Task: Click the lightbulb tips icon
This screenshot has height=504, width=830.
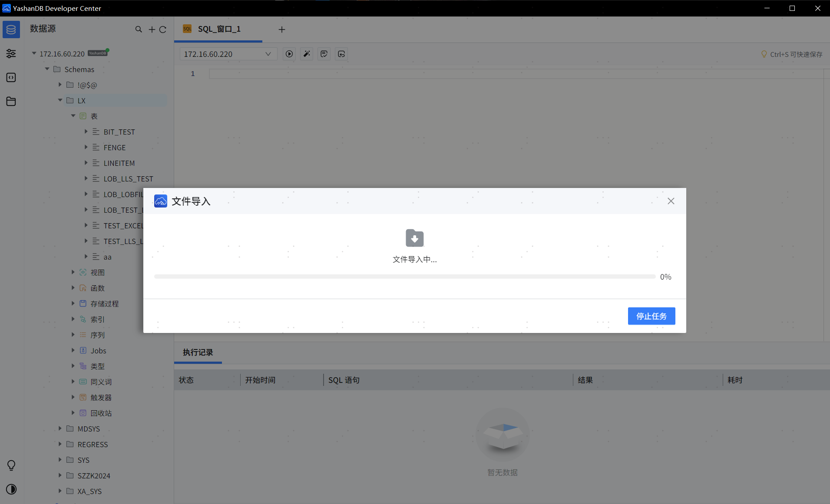Action: tap(11, 465)
